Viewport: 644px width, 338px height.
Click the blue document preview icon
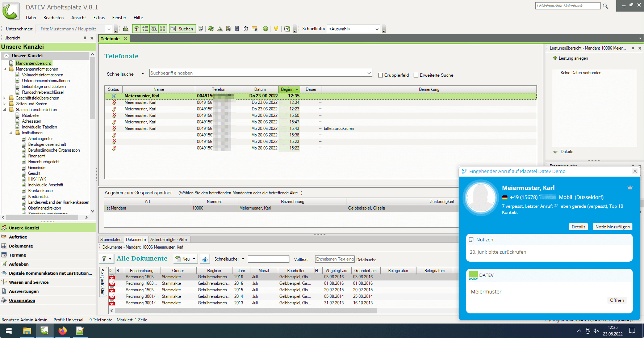click(205, 259)
